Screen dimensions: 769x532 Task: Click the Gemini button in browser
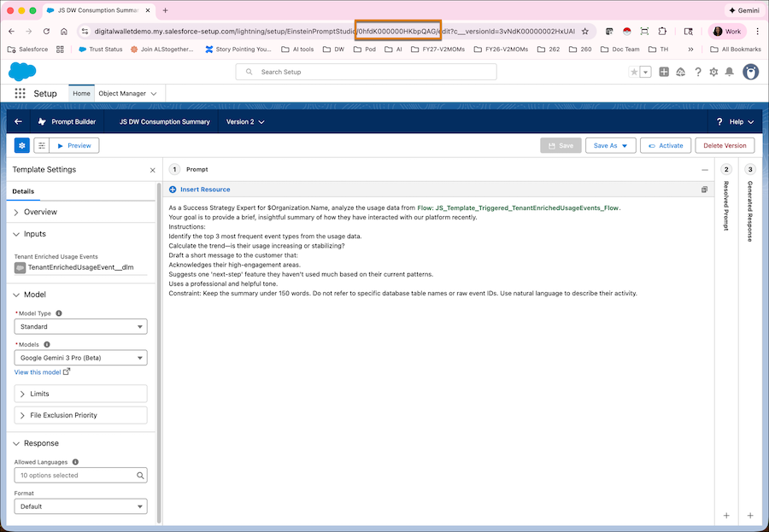[x=744, y=10]
